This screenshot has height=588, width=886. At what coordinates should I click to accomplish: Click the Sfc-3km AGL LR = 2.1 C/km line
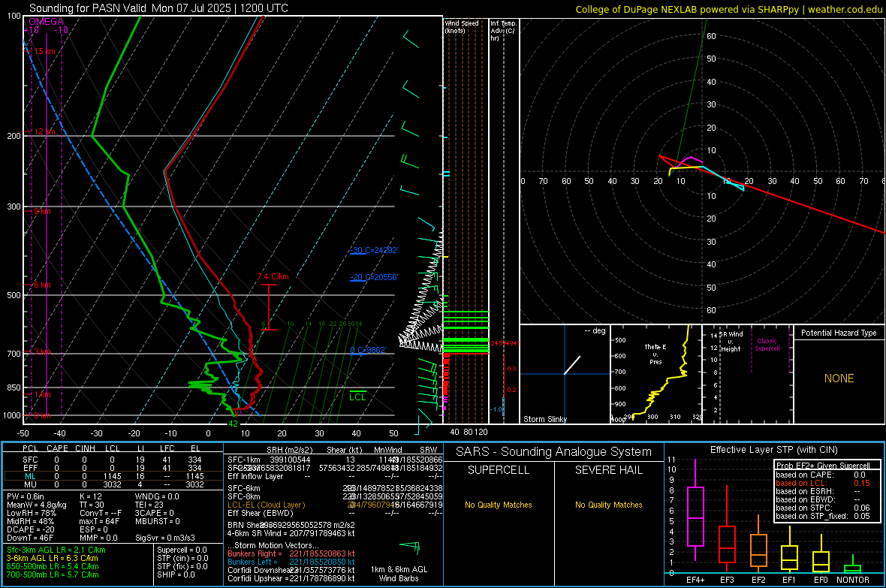pos(56,550)
